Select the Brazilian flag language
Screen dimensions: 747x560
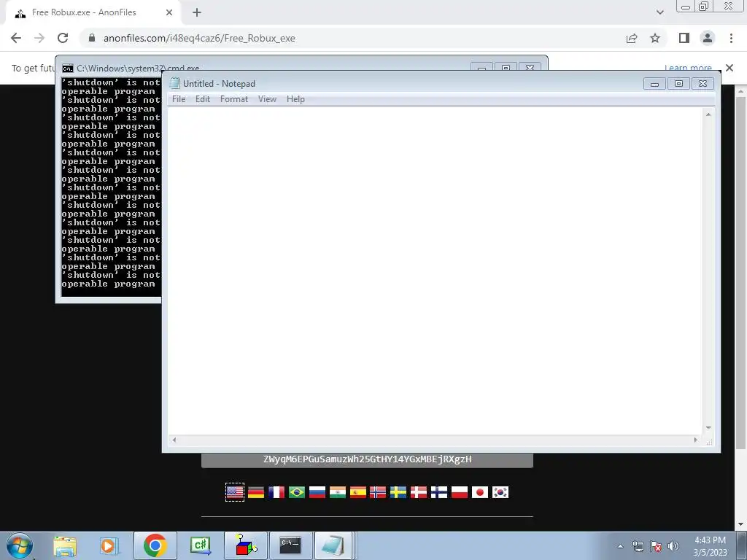tap(297, 492)
